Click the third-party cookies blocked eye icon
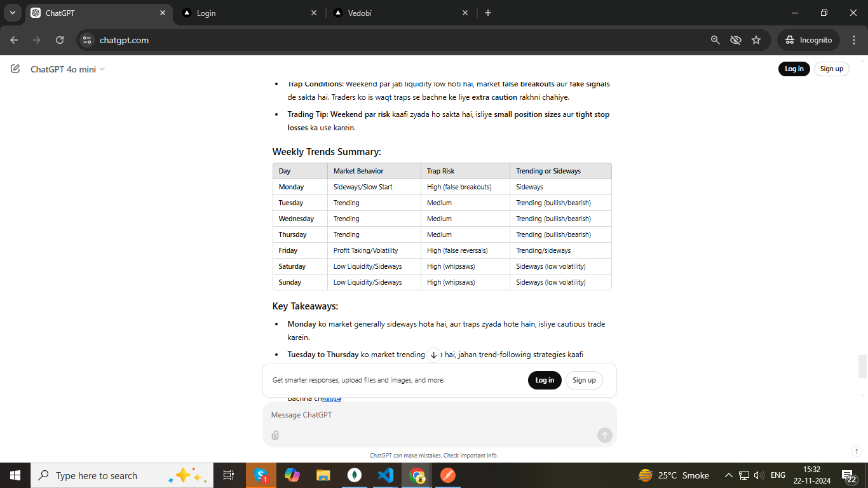 736,40
